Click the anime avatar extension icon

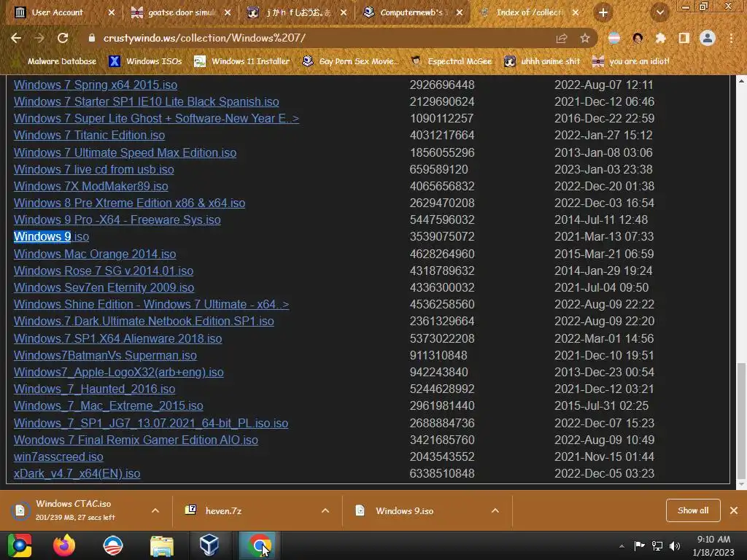[638, 38]
